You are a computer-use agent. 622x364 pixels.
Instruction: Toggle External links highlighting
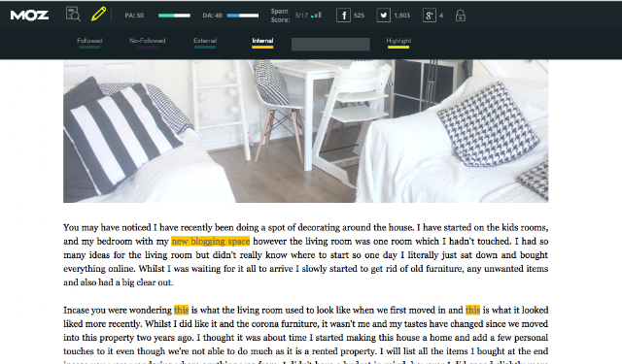[x=205, y=42]
